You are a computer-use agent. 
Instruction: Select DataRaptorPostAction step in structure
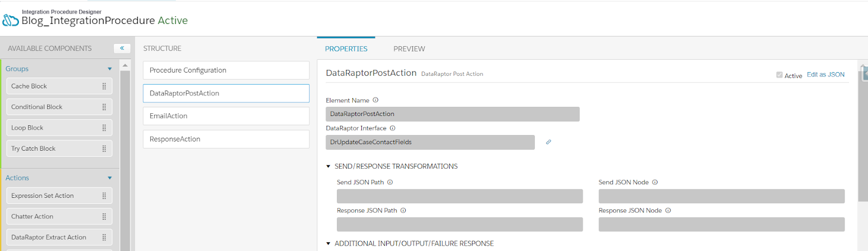[226, 93]
